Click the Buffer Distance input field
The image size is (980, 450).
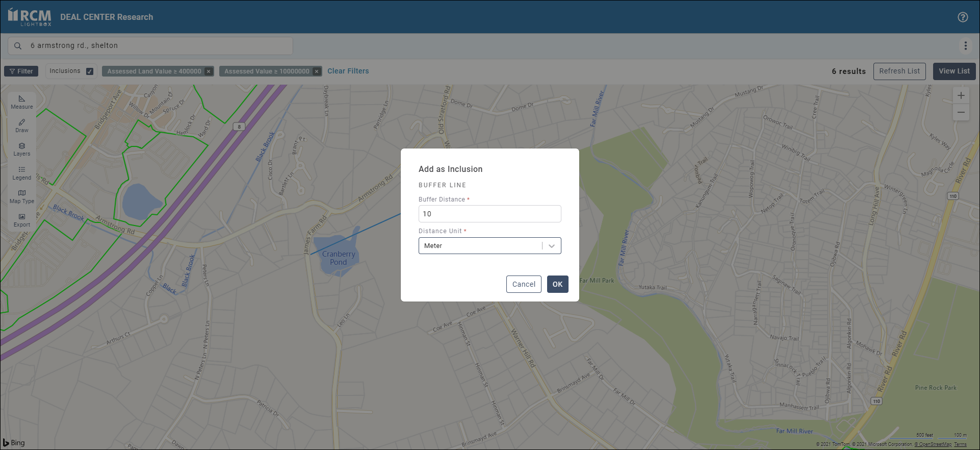490,214
